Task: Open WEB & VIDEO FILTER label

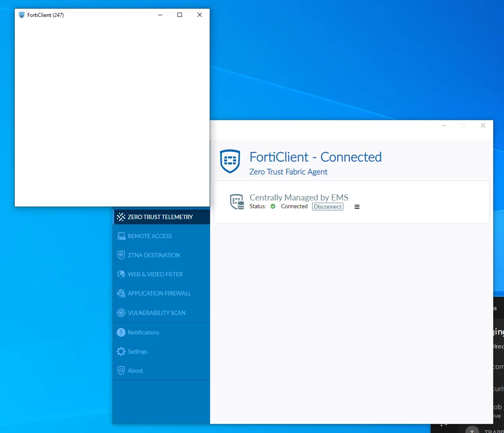Action: 155,274
